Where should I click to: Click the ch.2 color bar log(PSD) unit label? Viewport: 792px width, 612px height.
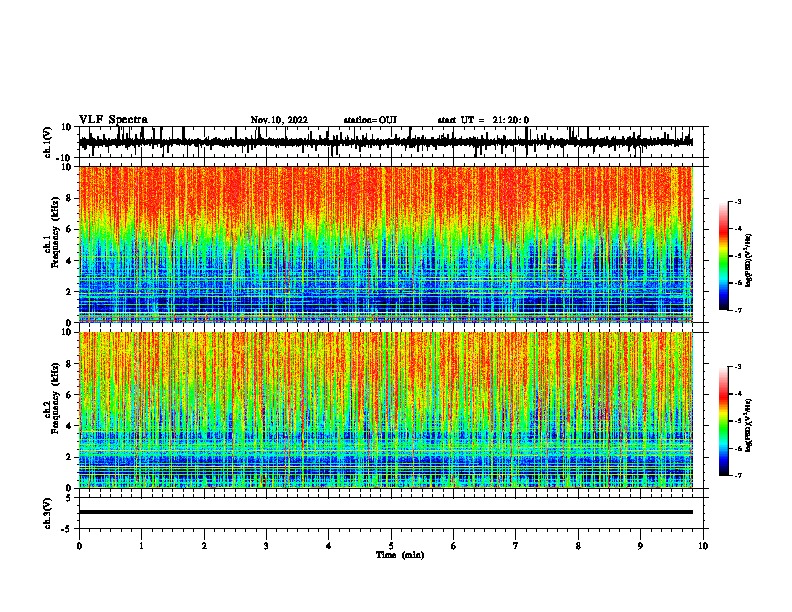point(749,425)
